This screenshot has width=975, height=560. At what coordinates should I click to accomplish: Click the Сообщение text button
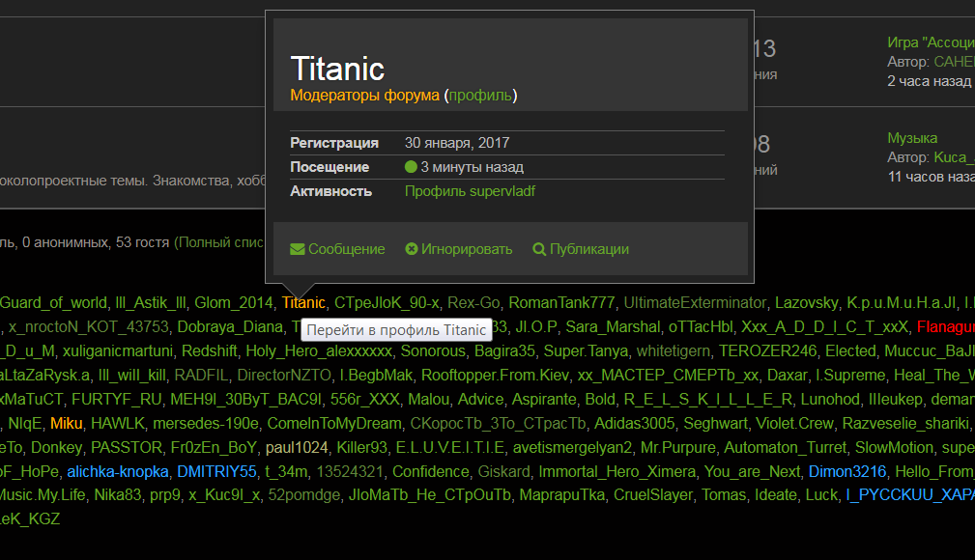point(346,249)
